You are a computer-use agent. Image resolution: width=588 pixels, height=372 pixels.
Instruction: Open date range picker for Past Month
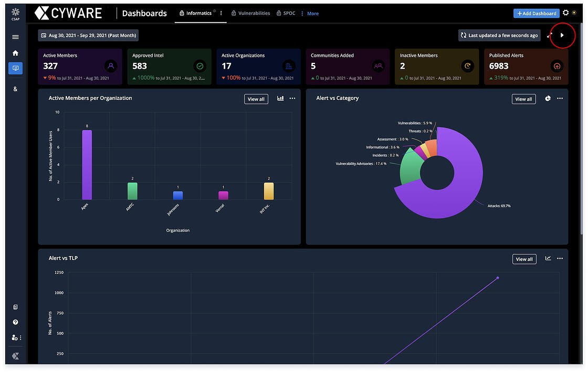[88, 36]
